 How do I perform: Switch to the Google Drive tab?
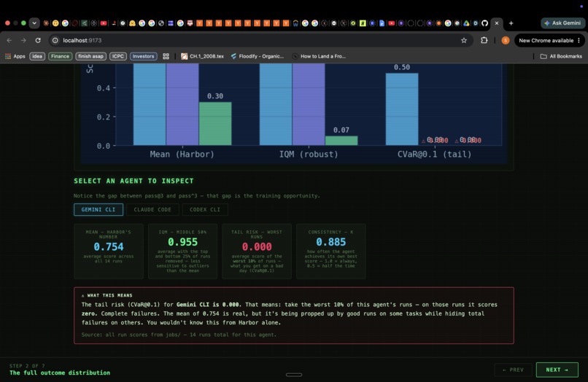click(466, 23)
